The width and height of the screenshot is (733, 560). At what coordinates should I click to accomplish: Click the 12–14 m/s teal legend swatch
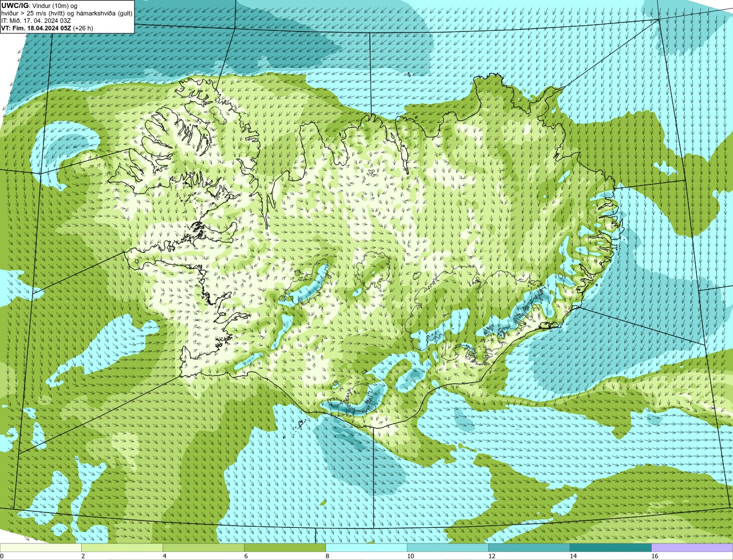(529, 547)
